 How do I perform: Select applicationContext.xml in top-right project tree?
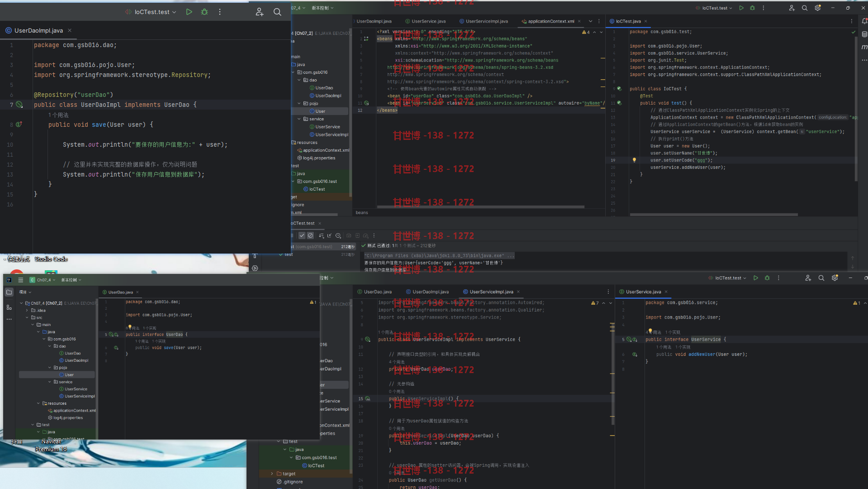pyautogui.click(x=323, y=150)
